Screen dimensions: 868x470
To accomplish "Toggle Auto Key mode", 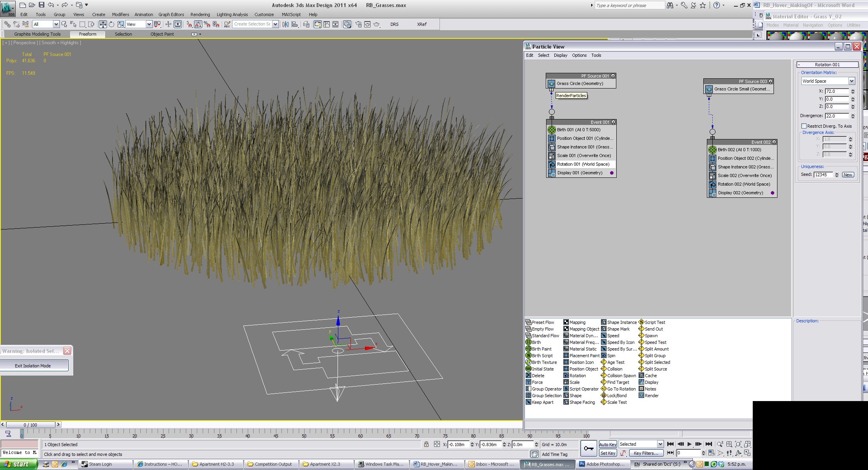I will click(608, 444).
